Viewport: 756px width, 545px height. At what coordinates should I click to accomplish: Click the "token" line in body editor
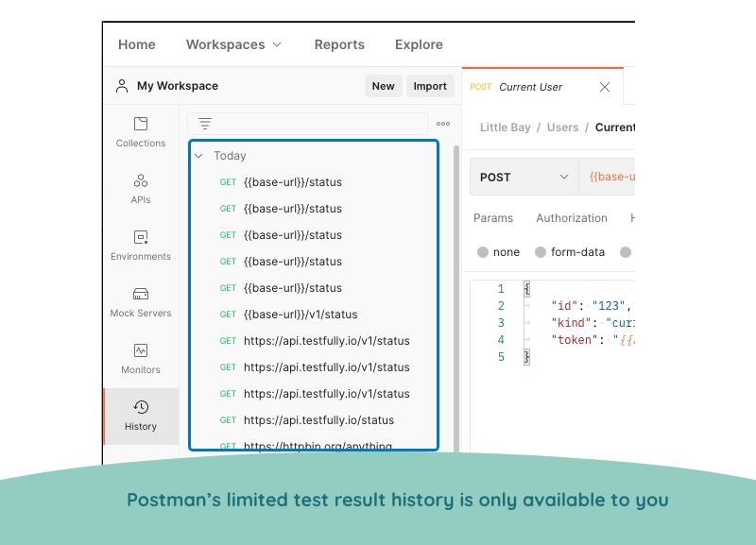593,340
